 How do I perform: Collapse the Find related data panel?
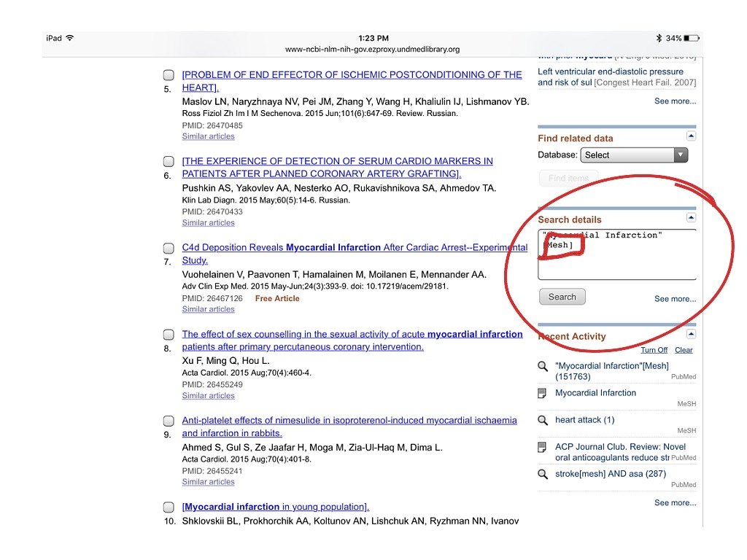pyautogui.click(x=692, y=136)
